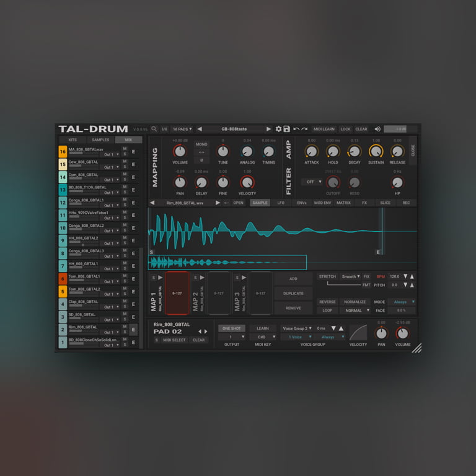This screenshot has width=476, height=476.
Task: Switch to the KITS tab
Action: tap(73, 139)
